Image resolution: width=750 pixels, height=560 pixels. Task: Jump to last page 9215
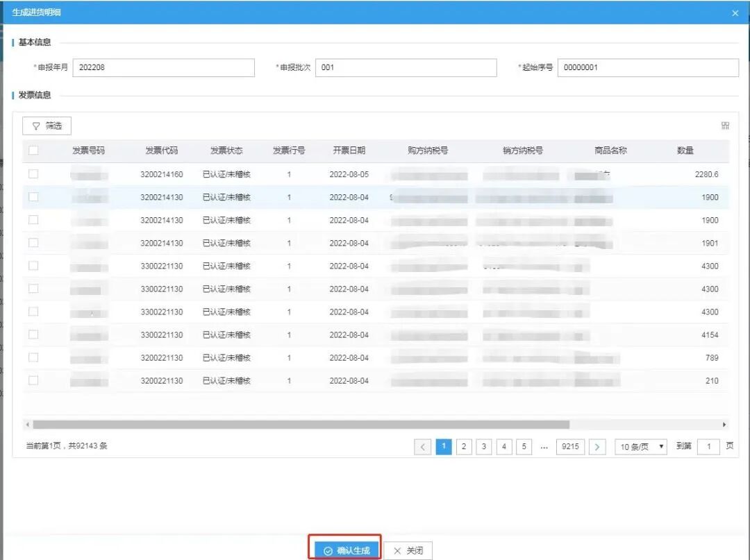(570, 446)
